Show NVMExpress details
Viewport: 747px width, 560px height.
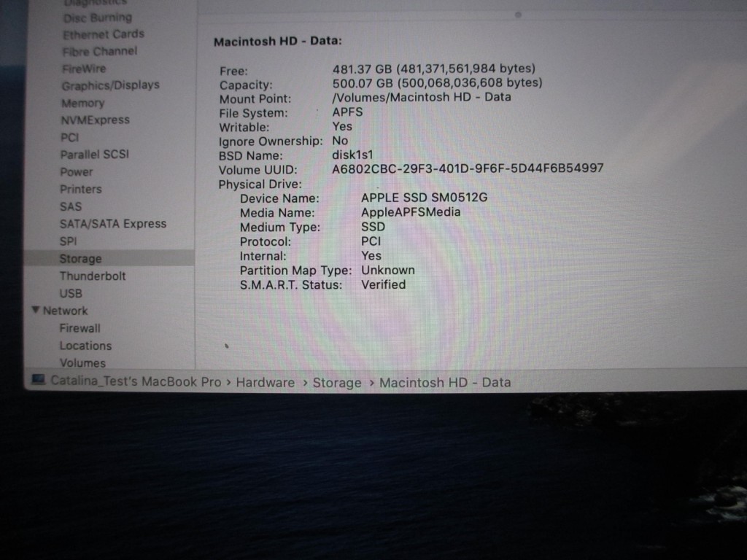pyautogui.click(x=96, y=120)
